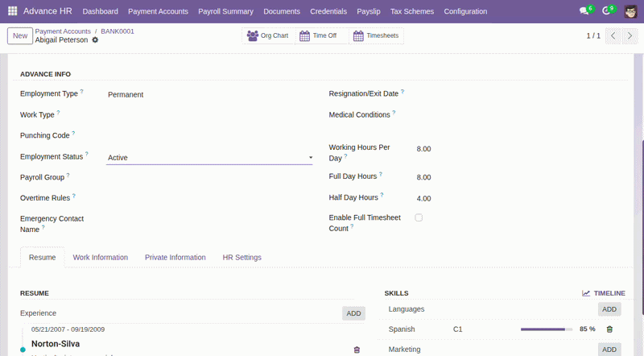Open Timesheets smart button

[x=376, y=35]
